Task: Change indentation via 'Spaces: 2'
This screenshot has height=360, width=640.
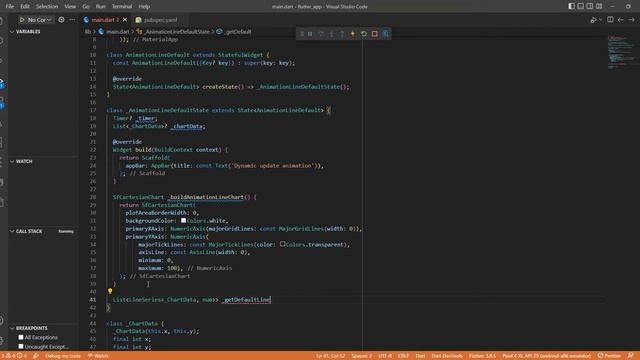Action: (x=361, y=356)
